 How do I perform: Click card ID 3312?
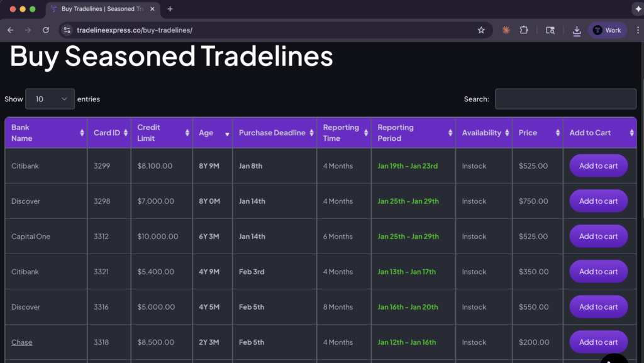tap(101, 237)
